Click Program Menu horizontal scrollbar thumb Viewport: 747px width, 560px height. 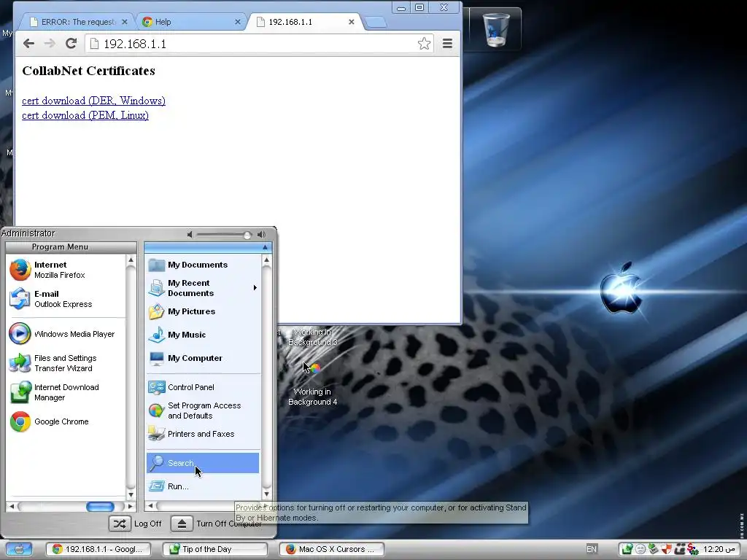point(100,507)
